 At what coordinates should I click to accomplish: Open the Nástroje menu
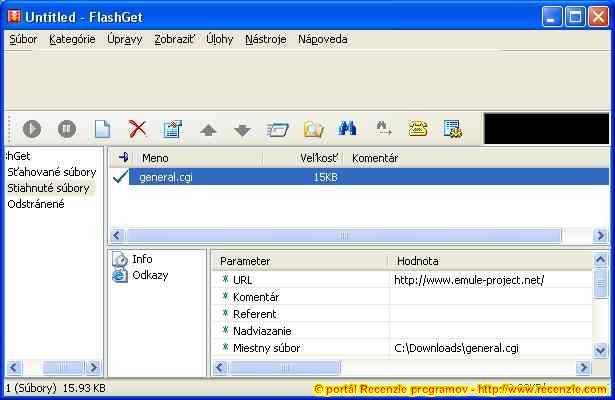(265, 40)
